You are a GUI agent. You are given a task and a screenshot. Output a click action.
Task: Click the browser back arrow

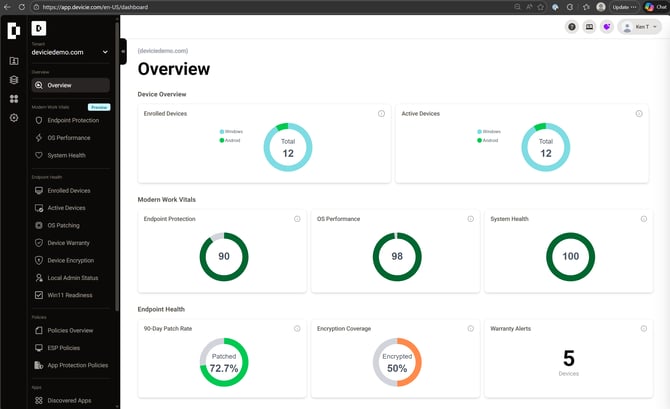7,7
